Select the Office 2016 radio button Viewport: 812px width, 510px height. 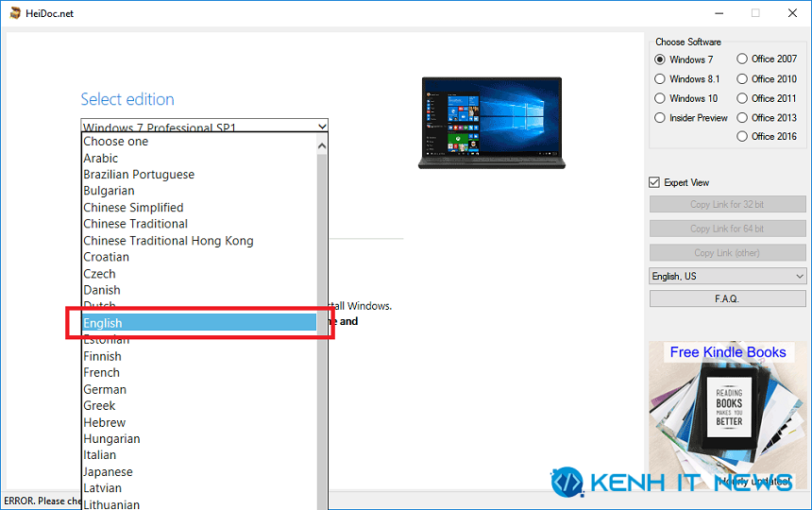[x=742, y=136]
